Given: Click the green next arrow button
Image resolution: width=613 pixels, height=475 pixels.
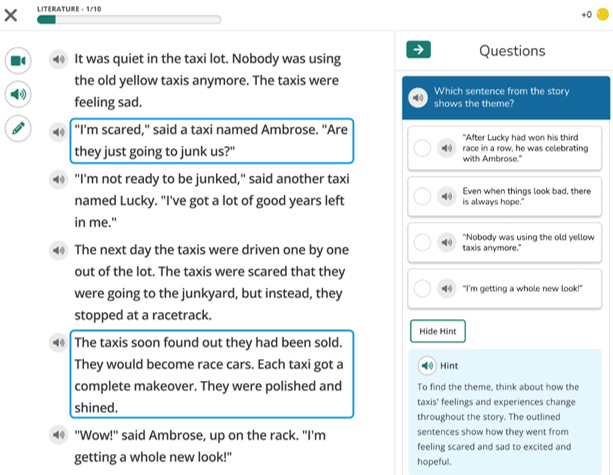Looking at the screenshot, I should (x=418, y=50).
